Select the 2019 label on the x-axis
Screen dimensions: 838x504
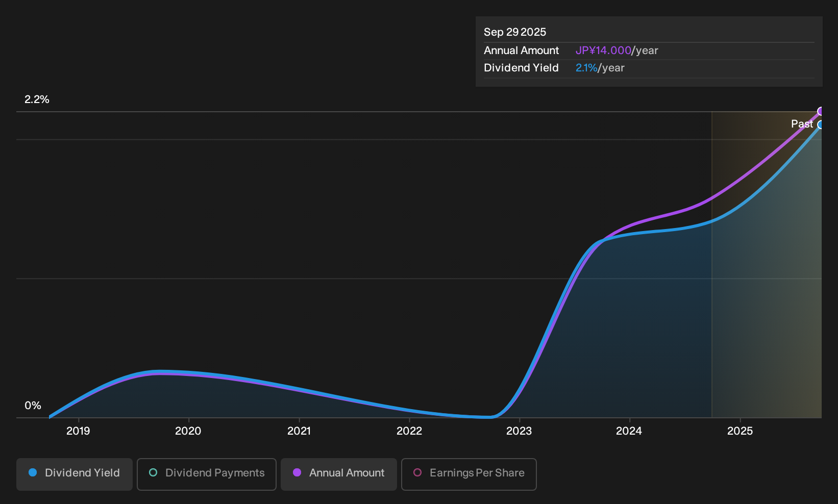pos(78,431)
